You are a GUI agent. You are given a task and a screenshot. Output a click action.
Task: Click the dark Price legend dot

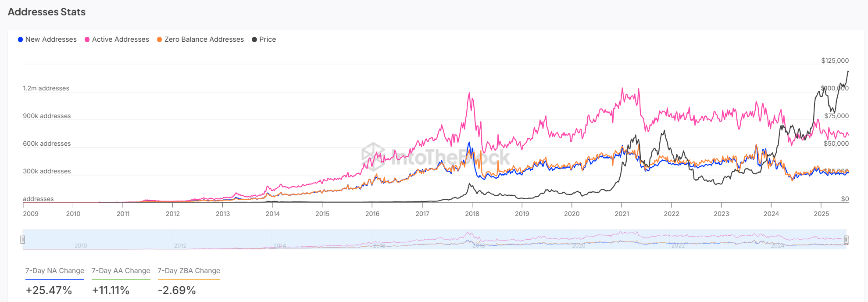point(254,40)
